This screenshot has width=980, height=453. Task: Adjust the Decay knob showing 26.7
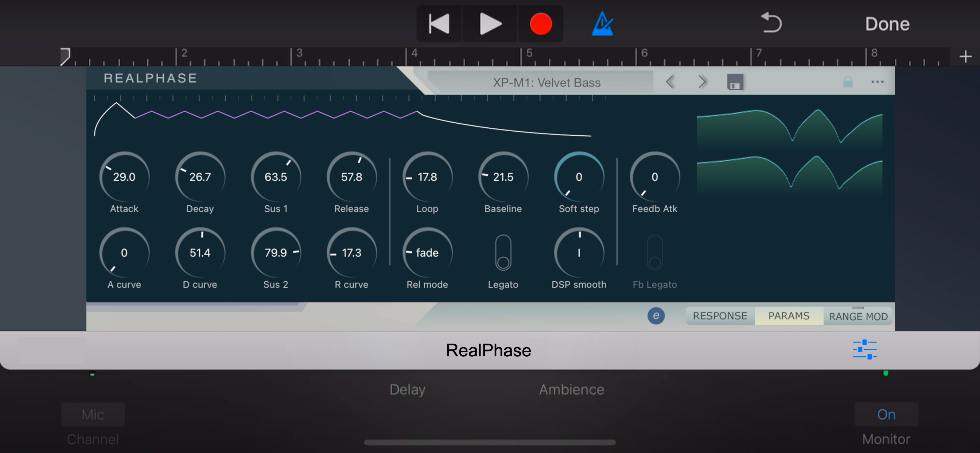(x=200, y=177)
